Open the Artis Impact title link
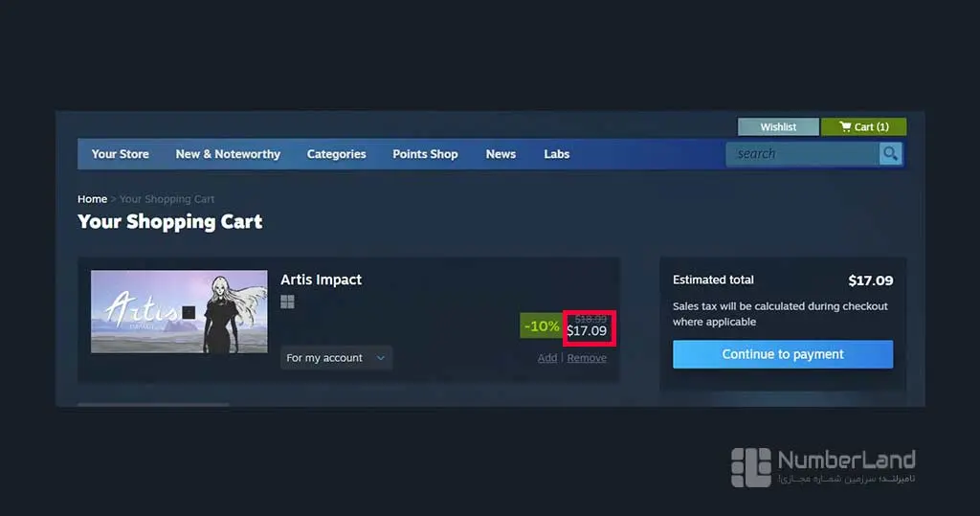980x516 pixels. (321, 280)
